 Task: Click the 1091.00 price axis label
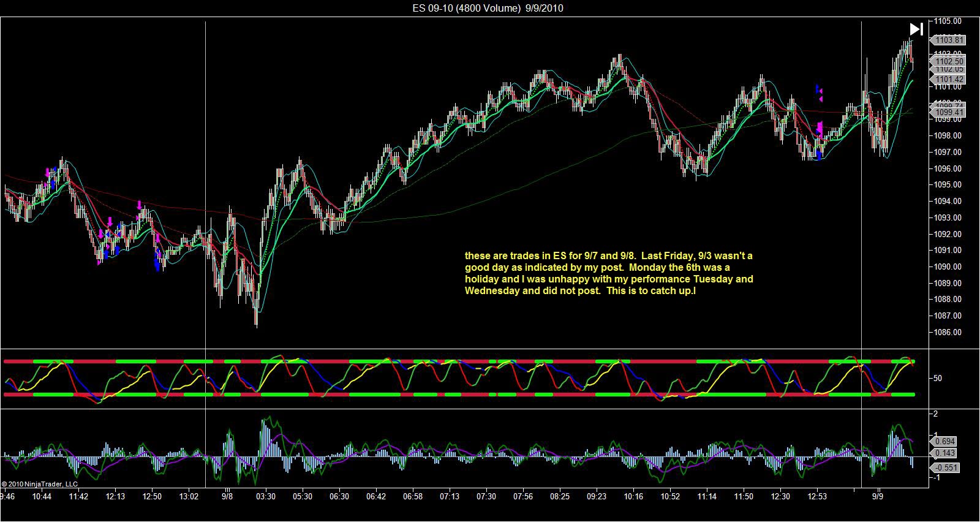pyautogui.click(x=949, y=250)
